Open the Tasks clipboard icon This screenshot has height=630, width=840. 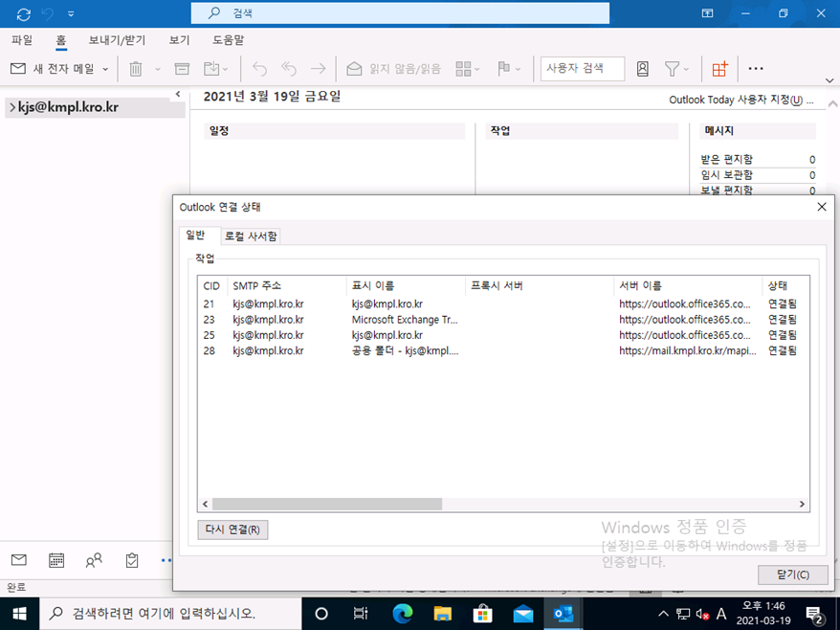[x=132, y=560]
